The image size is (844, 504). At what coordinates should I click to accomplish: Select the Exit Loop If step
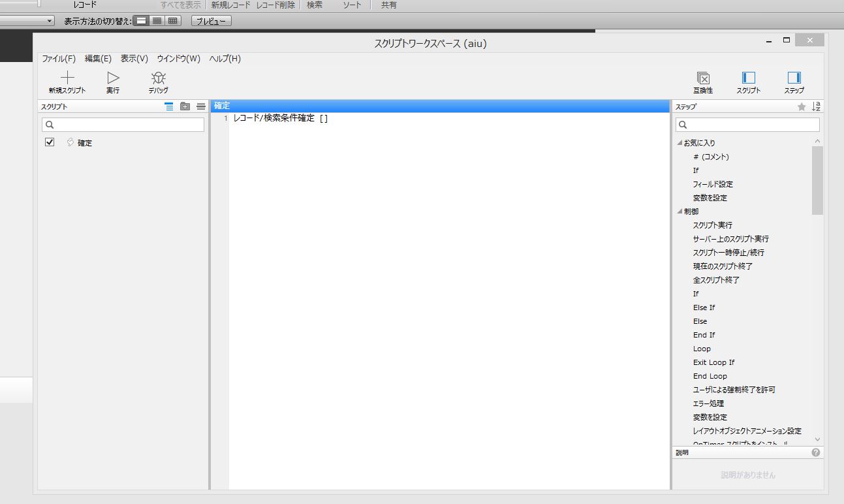coord(713,362)
